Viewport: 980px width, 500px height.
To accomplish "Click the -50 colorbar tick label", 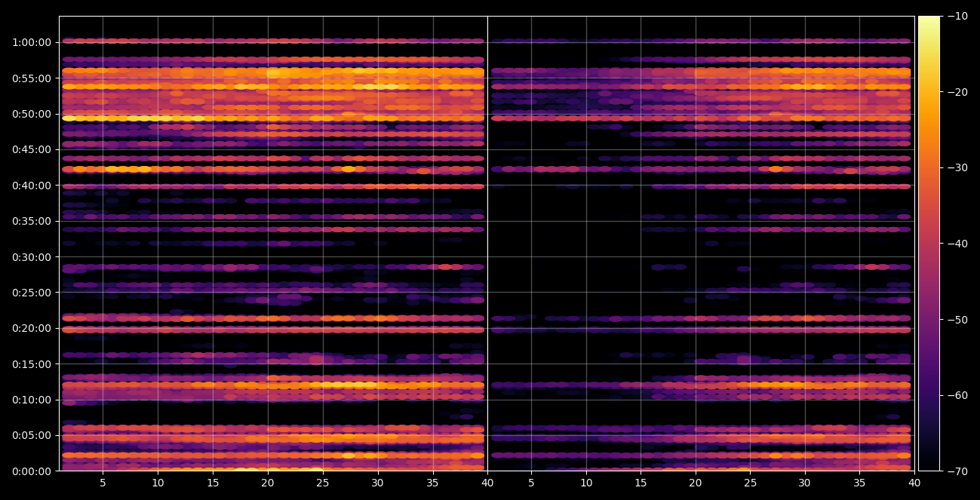I will point(957,320).
